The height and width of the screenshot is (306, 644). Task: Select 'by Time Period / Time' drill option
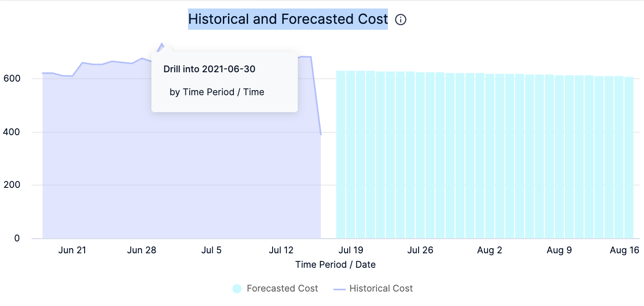[x=217, y=92]
